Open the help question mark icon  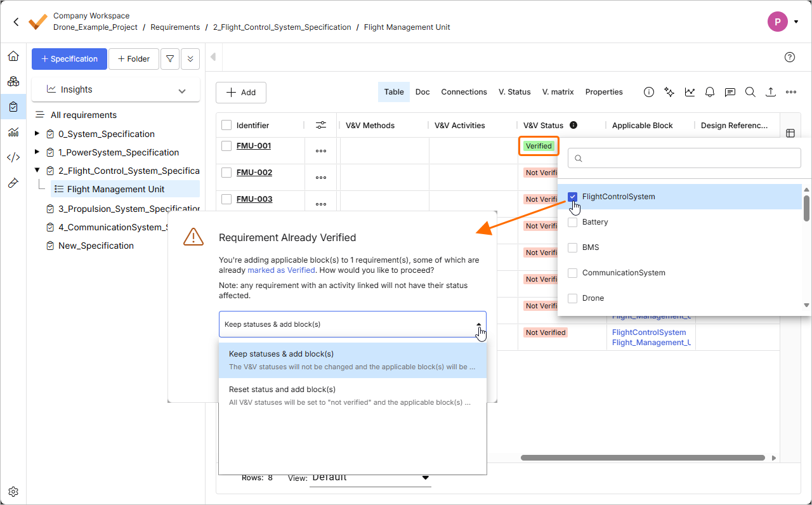(790, 57)
